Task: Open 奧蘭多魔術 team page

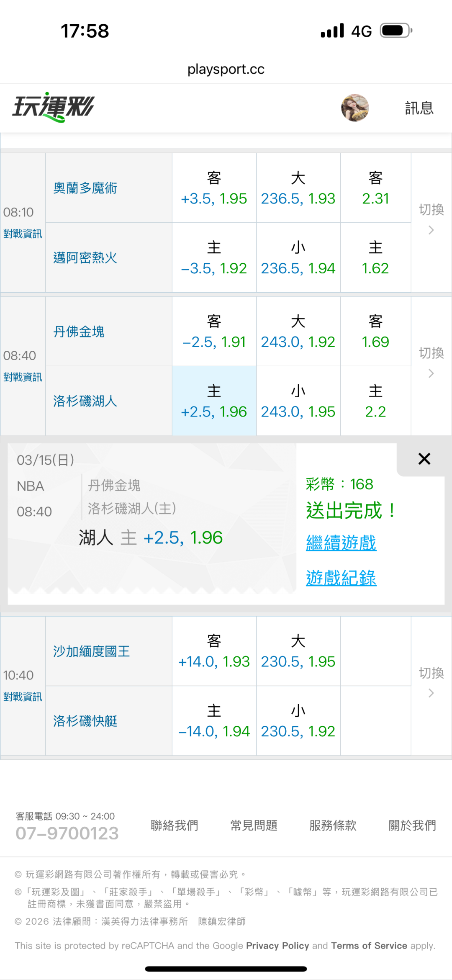Action: tap(85, 188)
